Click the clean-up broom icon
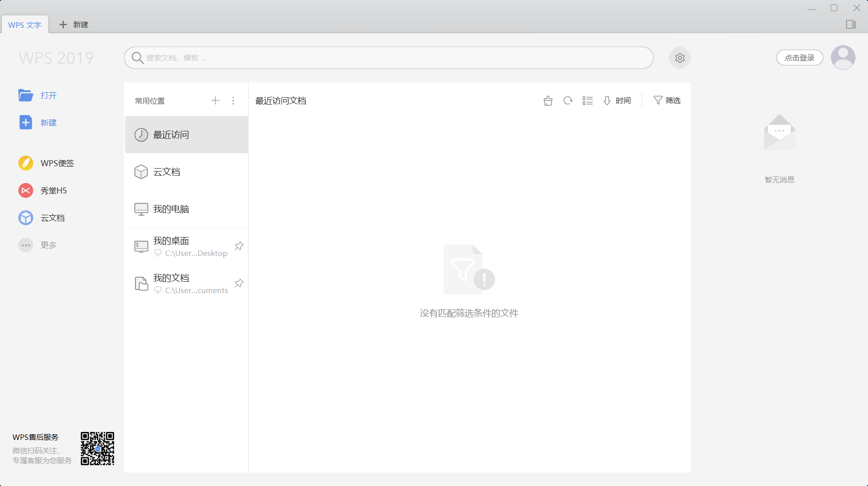The height and width of the screenshot is (486, 868). (548, 101)
